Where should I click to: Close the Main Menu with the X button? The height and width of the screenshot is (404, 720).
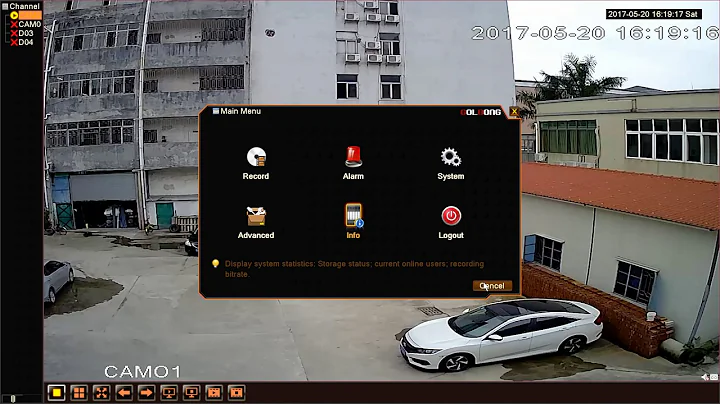pos(514,112)
